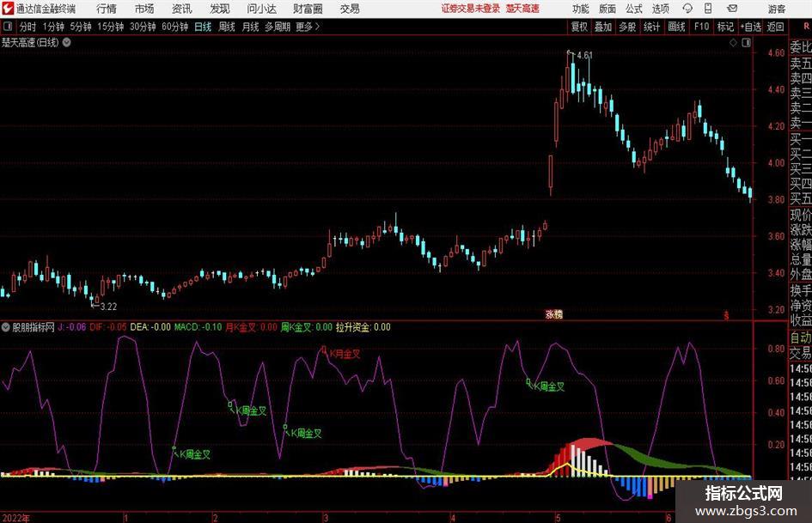Image resolution: width=812 pixels, height=523 pixels.
Task: Switch to 5分钟 period
Action: click(81, 27)
